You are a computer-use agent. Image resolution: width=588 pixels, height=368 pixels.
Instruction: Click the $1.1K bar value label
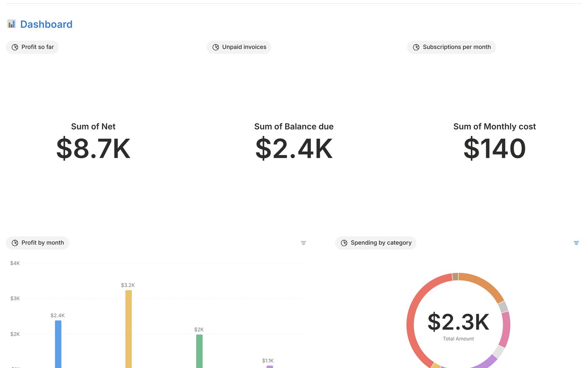(x=268, y=360)
